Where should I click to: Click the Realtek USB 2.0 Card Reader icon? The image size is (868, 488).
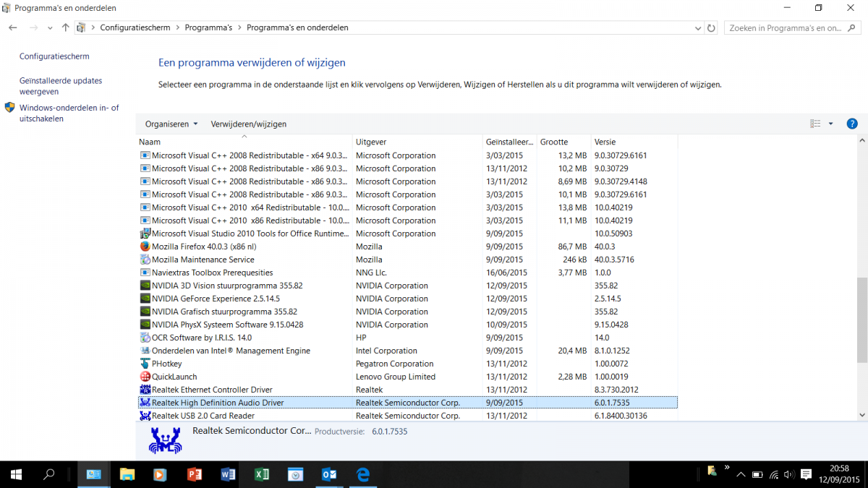[x=145, y=416]
